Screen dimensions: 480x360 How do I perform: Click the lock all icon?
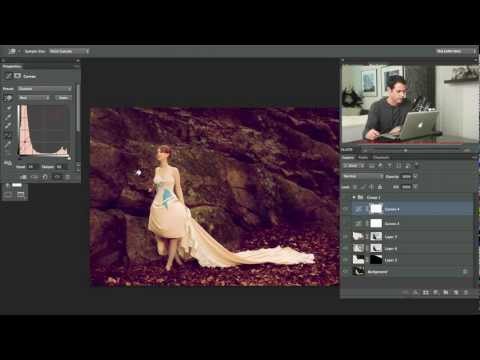tap(380, 187)
